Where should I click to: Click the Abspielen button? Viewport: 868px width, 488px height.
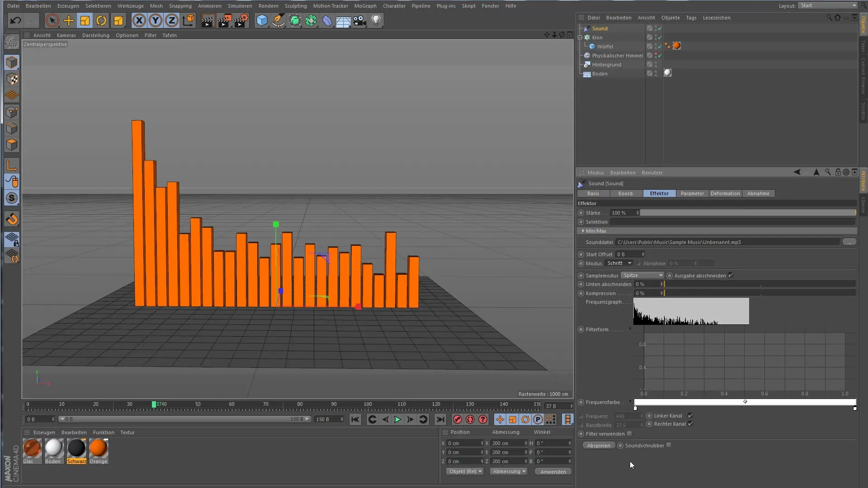599,446
